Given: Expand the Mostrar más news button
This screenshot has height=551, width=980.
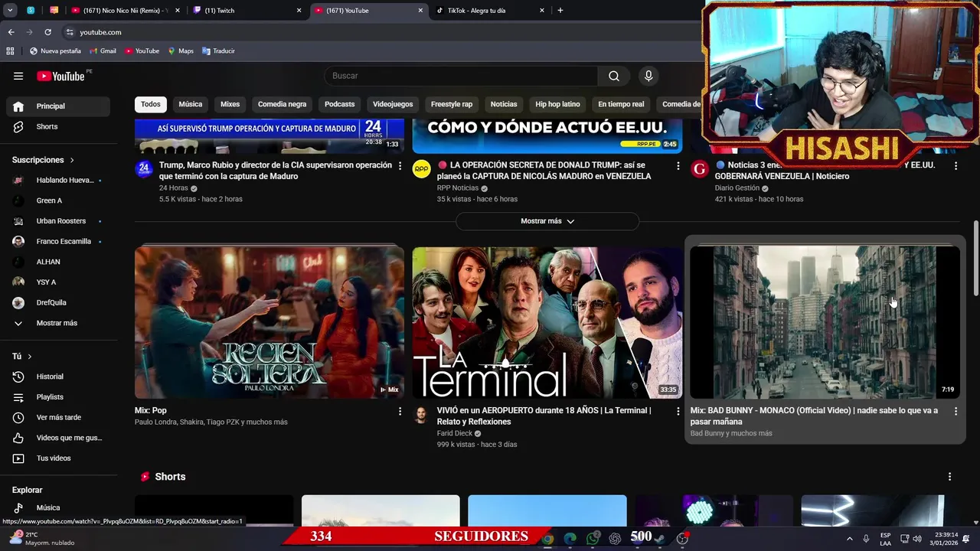Looking at the screenshot, I should point(547,221).
